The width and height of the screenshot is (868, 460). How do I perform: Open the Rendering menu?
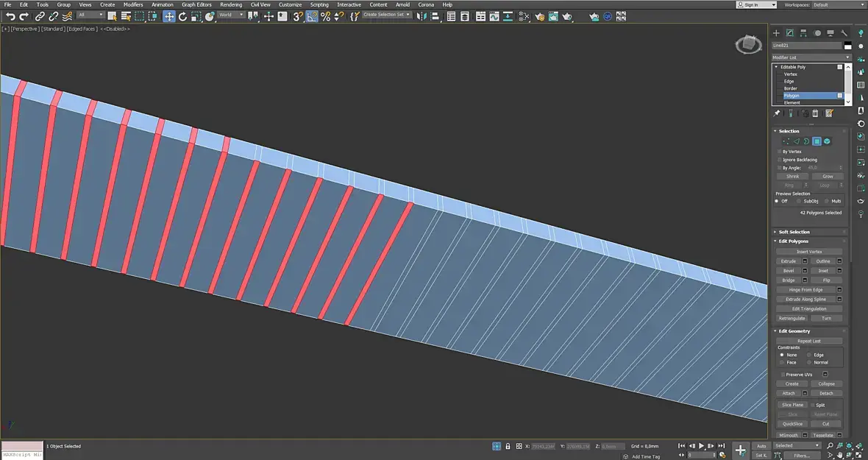(231, 4)
